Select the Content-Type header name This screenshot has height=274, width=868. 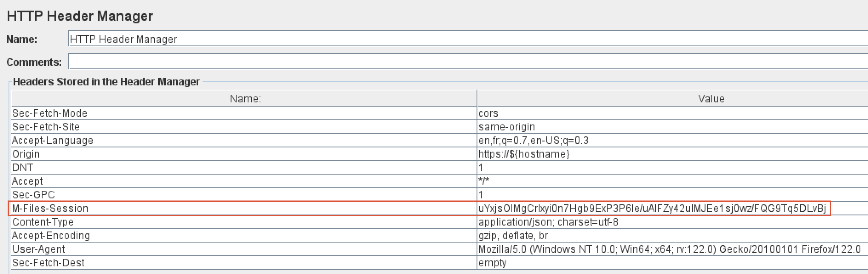(x=43, y=222)
